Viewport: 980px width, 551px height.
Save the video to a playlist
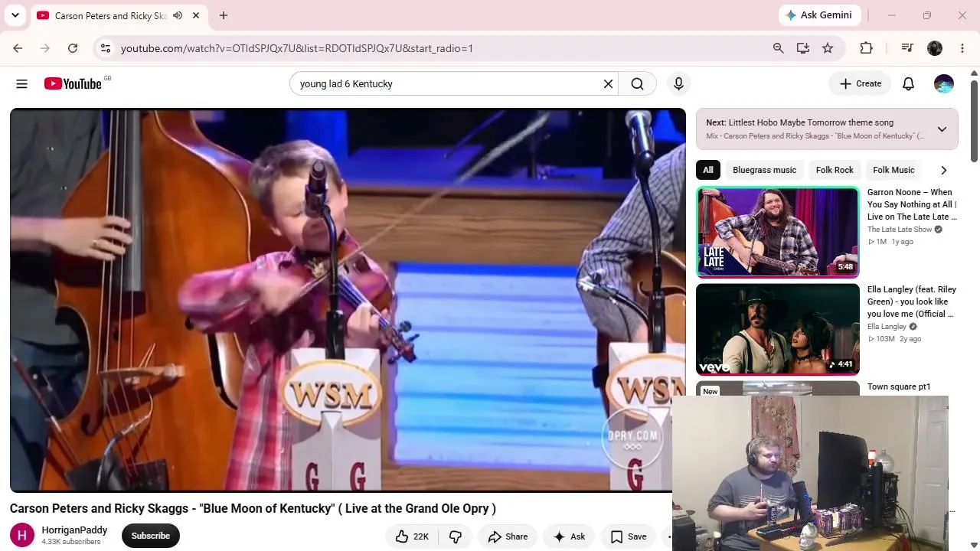pos(629,536)
